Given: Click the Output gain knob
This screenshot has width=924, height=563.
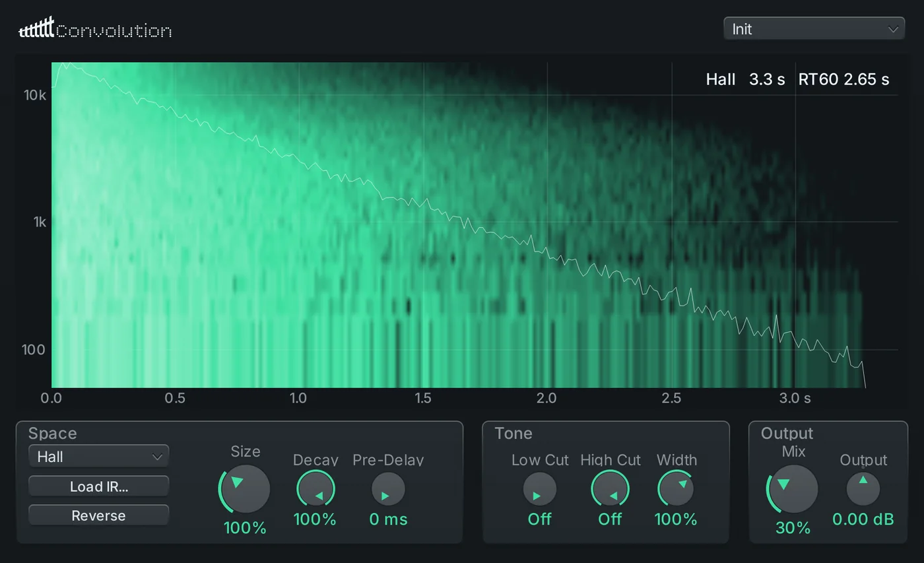Looking at the screenshot, I should pos(863,490).
